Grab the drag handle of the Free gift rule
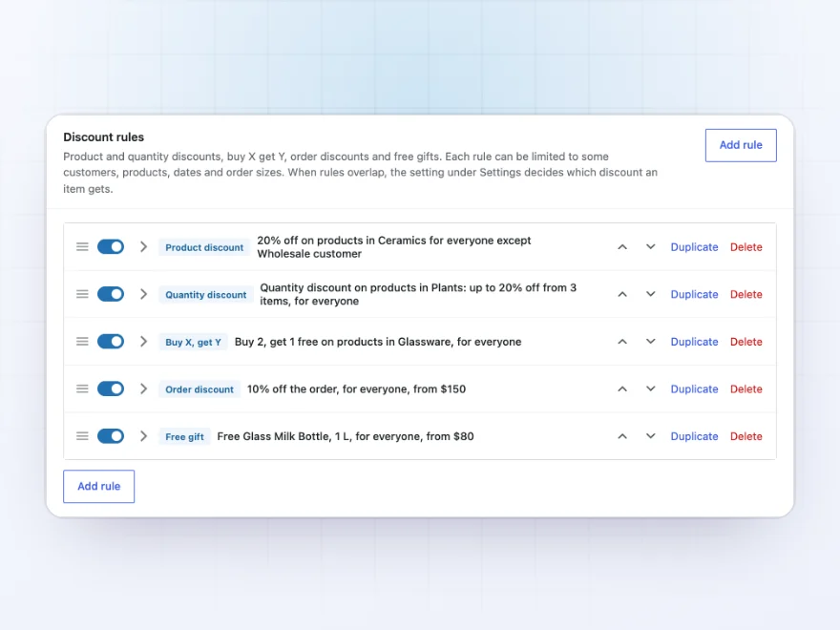The image size is (840, 630). click(x=82, y=436)
